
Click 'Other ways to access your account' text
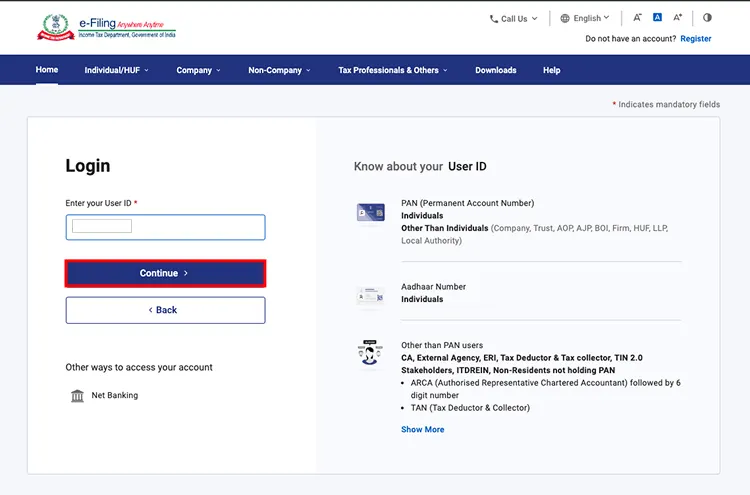coord(139,367)
